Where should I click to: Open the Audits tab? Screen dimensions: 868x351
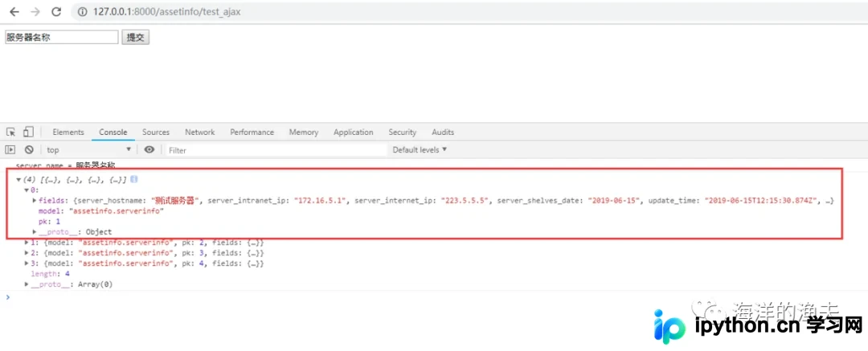[x=443, y=133]
